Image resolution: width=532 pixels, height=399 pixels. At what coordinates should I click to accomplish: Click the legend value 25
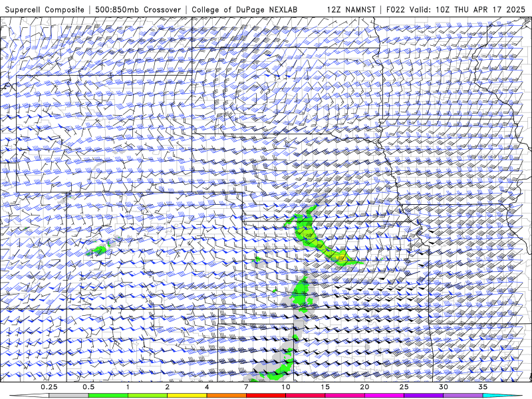404,387
